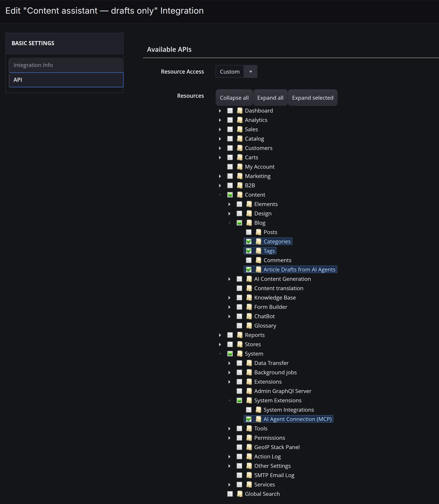
Task: Select the AI Content Generation label
Action: tap(282, 279)
